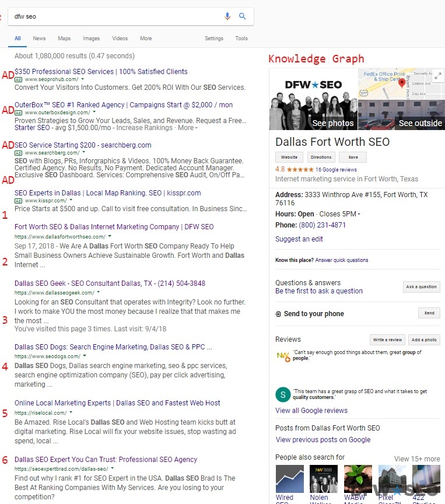Switch to the News tab
Image resolution: width=445 pixels, height=504 pixels.
tap(39, 38)
